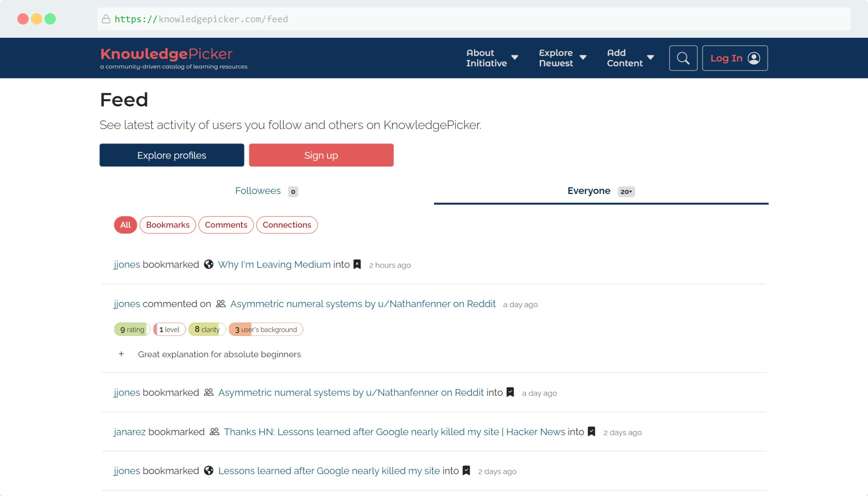Expand the Explore Newest dropdown
The width and height of the screenshot is (868, 496).
click(x=562, y=58)
